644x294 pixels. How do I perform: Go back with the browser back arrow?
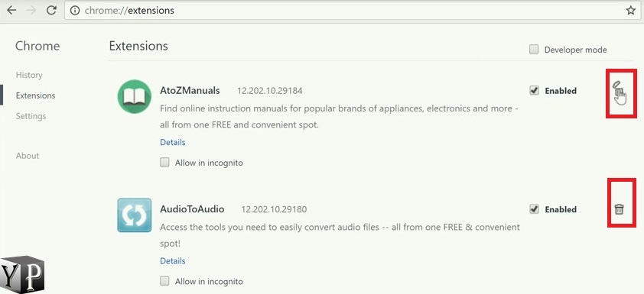tap(11, 10)
